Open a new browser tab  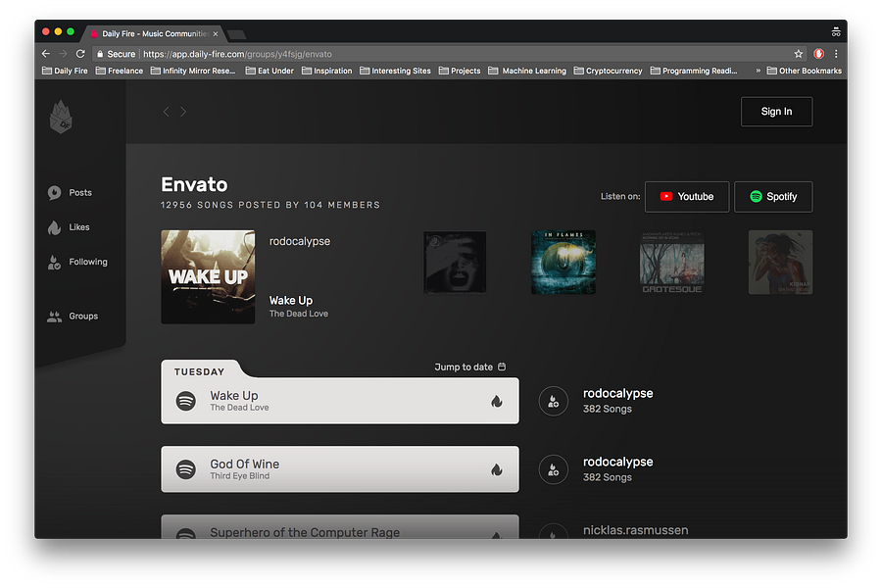click(x=236, y=35)
